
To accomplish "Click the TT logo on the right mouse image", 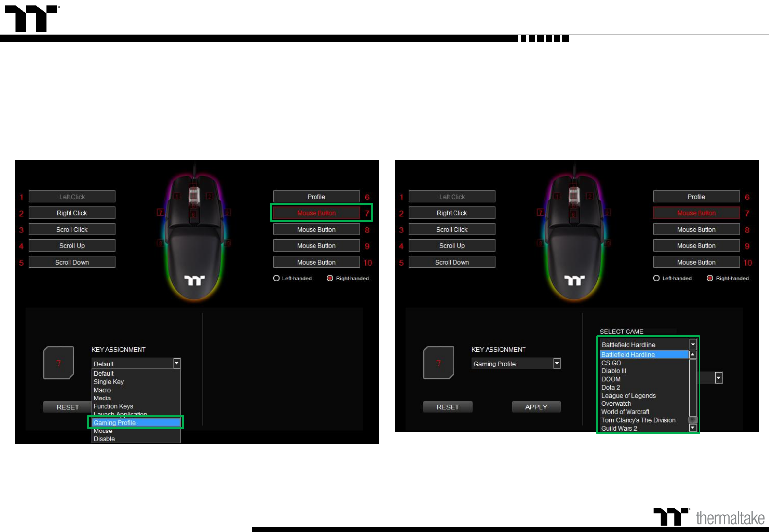I will click(574, 281).
